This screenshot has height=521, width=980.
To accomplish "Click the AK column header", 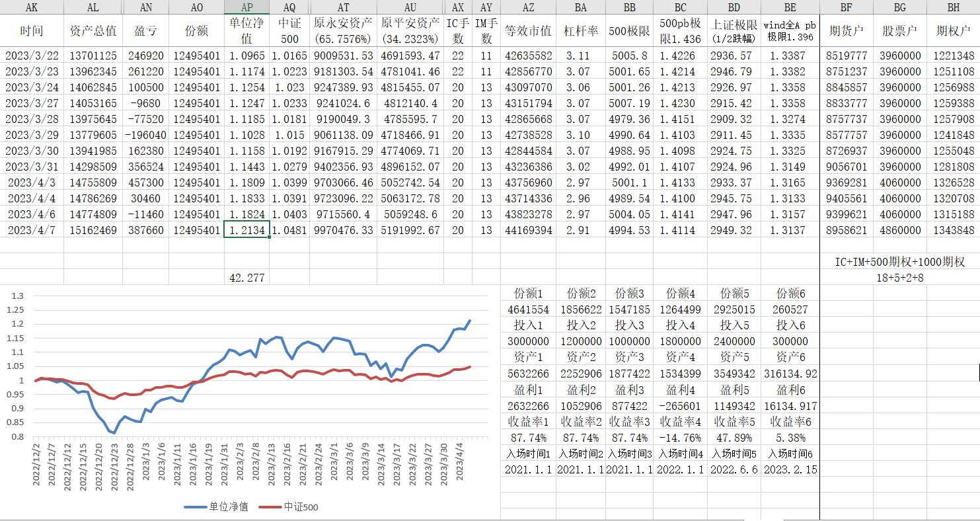I will [32, 7].
